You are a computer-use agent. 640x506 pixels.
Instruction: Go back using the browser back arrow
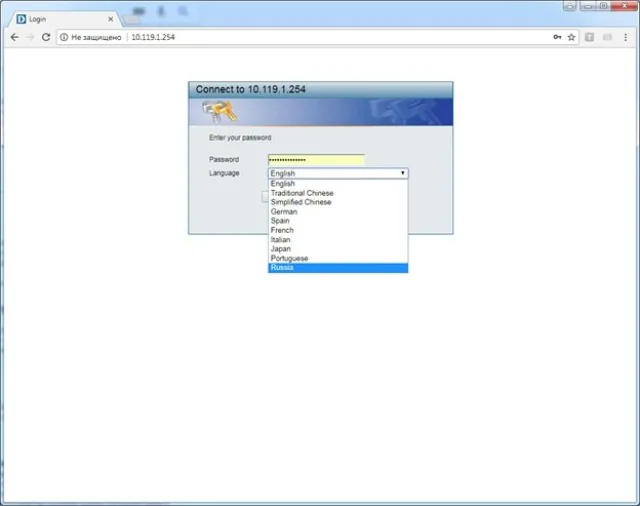(15, 37)
